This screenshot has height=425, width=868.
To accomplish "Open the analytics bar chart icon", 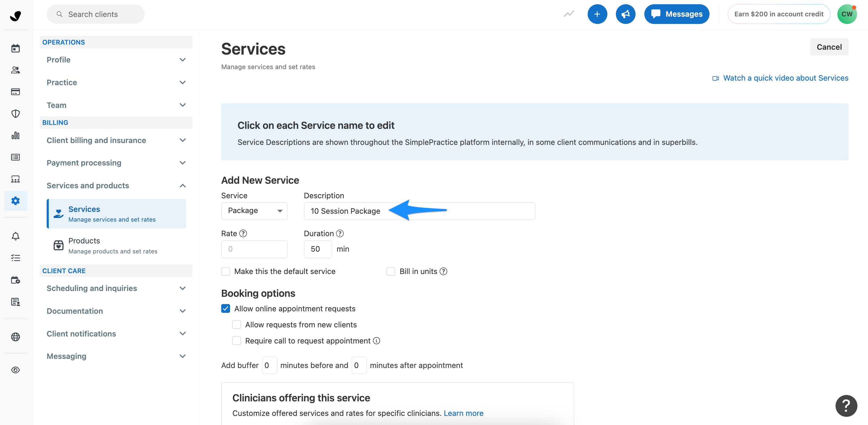I will pyautogui.click(x=15, y=136).
